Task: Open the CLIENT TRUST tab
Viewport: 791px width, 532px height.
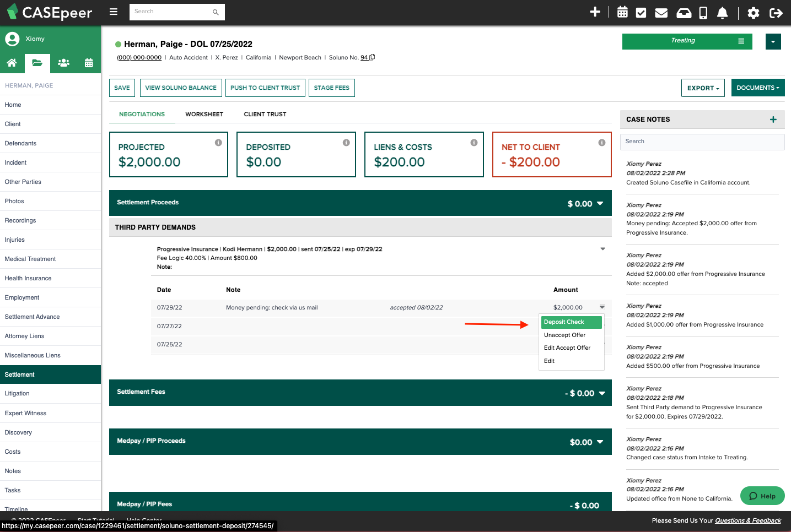Action: coord(265,114)
